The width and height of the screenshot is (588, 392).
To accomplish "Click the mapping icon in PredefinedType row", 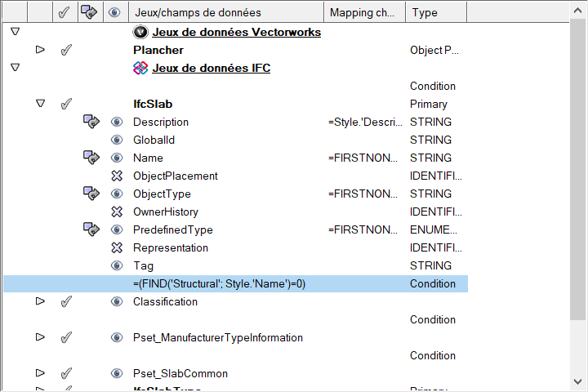I will point(91,229).
